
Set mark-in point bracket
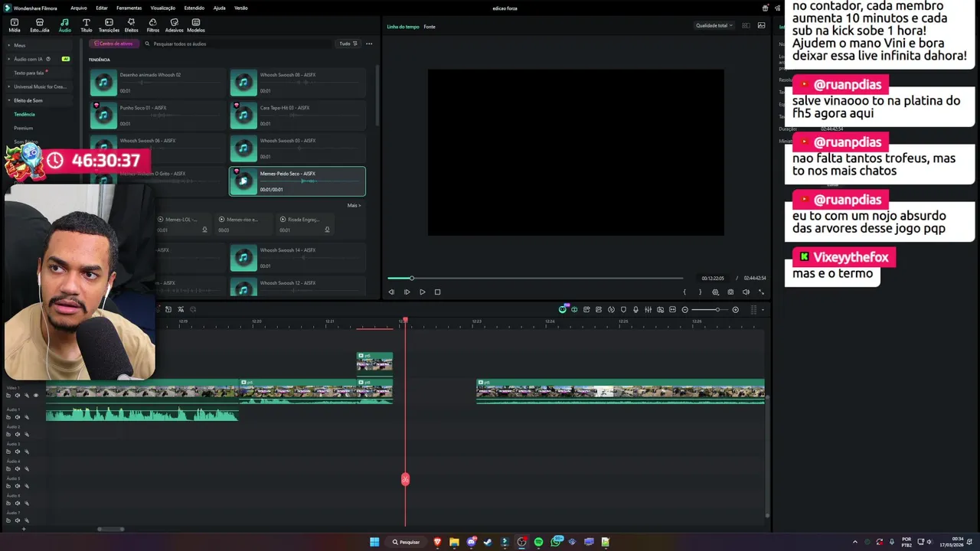(684, 292)
